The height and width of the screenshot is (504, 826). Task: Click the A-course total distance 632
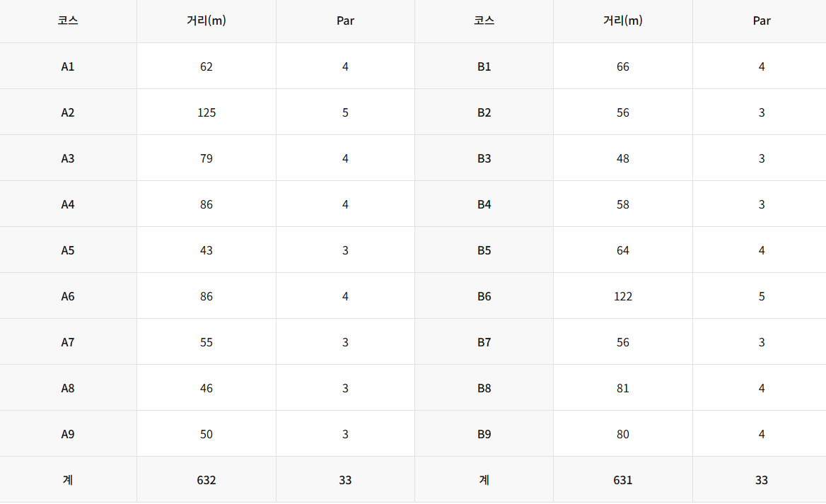pyautogui.click(x=206, y=480)
